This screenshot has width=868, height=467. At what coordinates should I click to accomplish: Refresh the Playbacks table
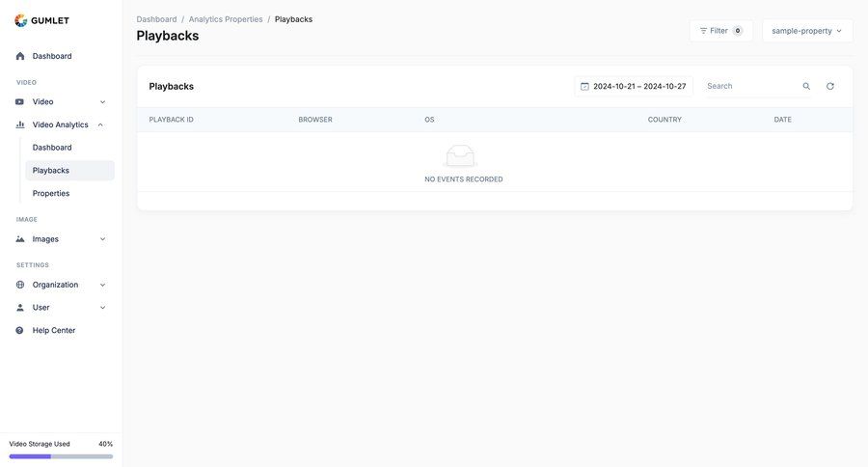click(829, 87)
